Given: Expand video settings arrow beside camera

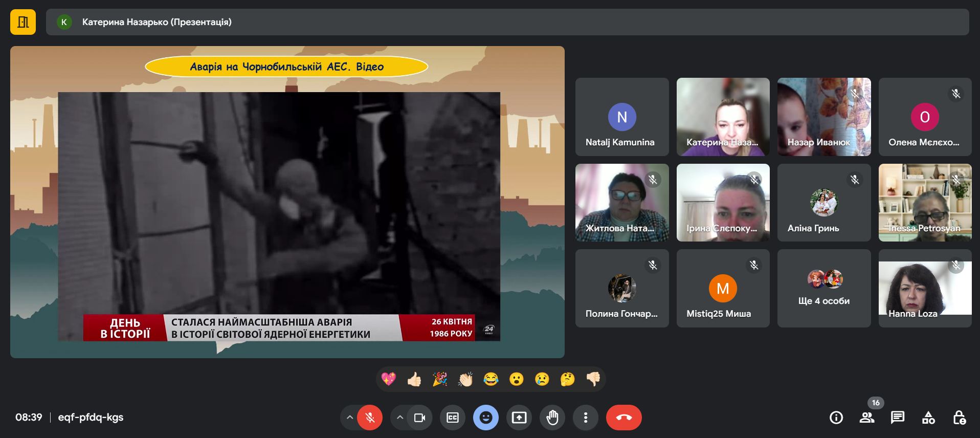Looking at the screenshot, I should [400, 418].
